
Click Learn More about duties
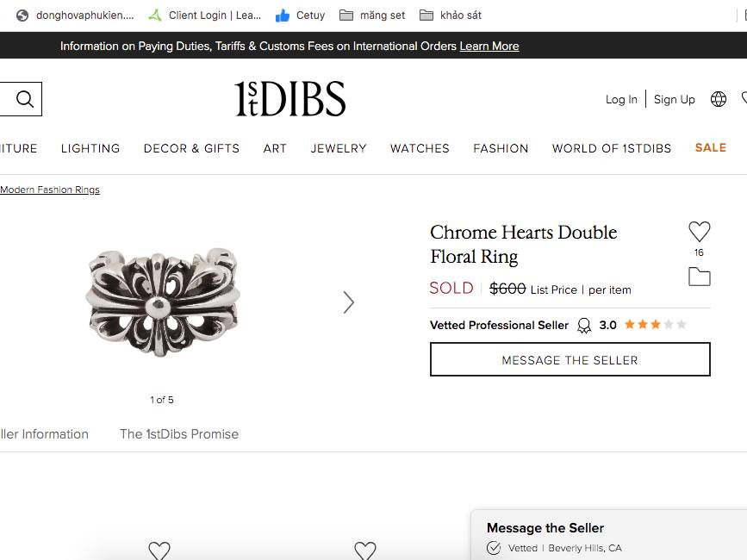[x=489, y=46]
